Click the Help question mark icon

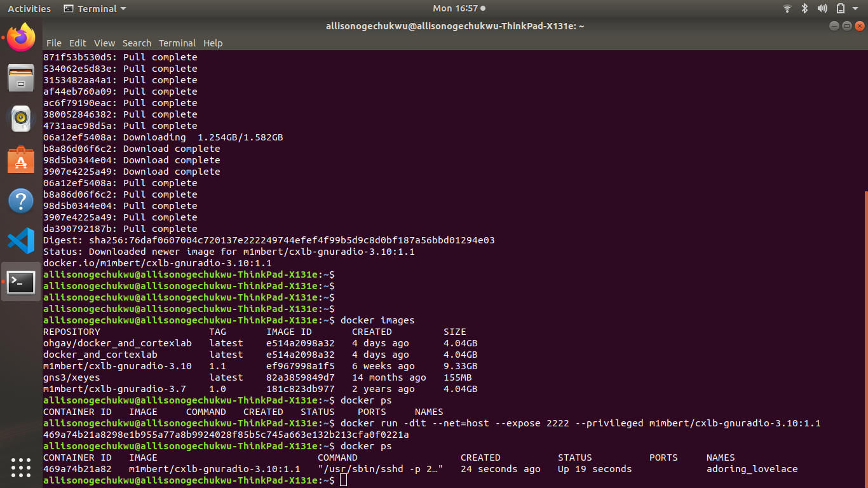point(21,201)
